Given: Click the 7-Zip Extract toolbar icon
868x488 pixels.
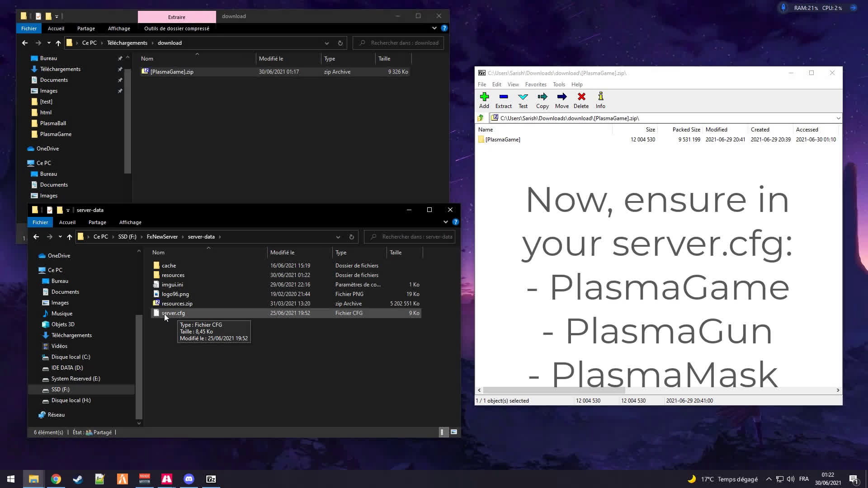Looking at the screenshot, I should pyautogui.click(x=503, y=100).
